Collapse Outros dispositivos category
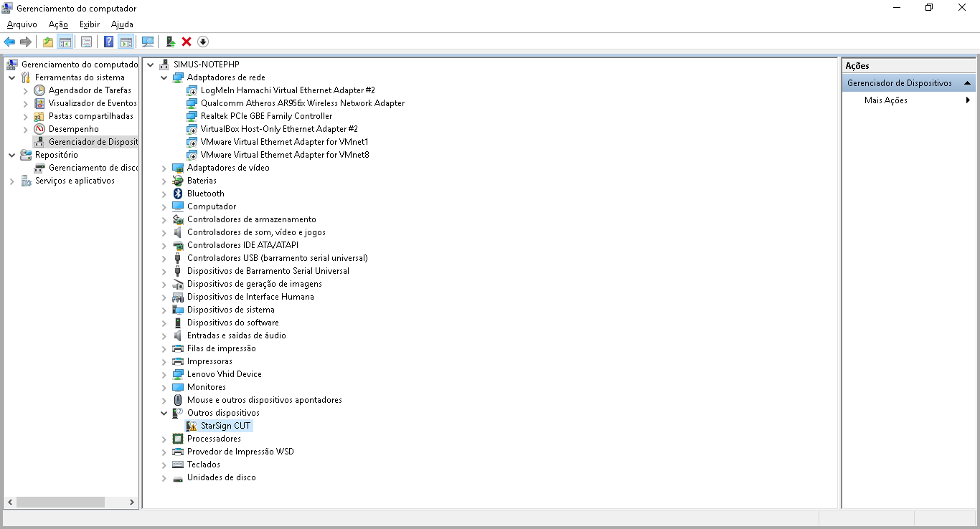The height and width of the screenshot is (529, 980). [164, 413]
